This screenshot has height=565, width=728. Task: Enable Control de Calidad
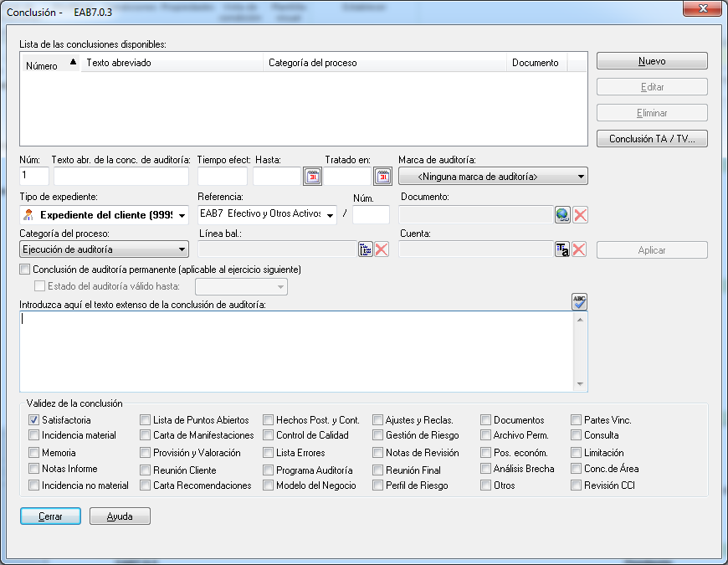click(268, 435)
